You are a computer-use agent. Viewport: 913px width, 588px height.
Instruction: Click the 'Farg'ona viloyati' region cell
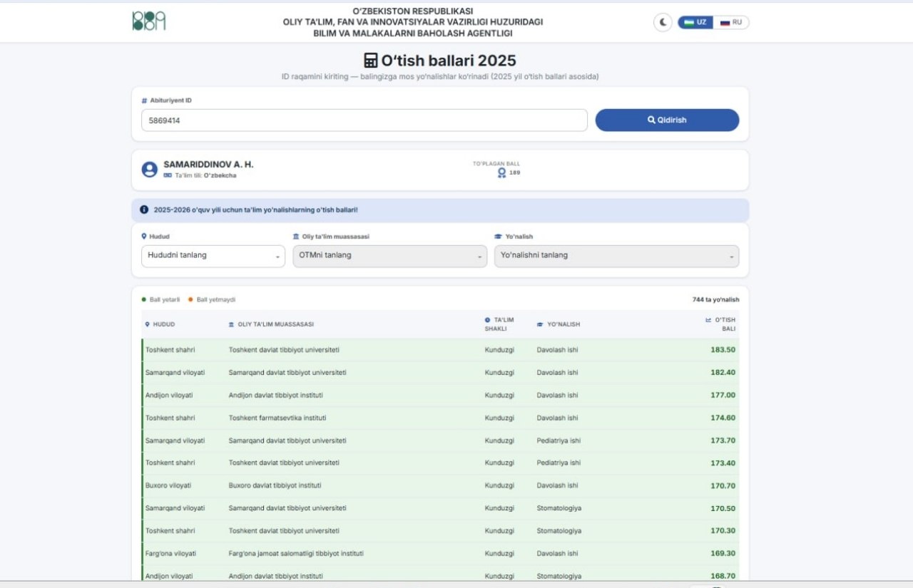pyautogui.click(x=170, y=553)
